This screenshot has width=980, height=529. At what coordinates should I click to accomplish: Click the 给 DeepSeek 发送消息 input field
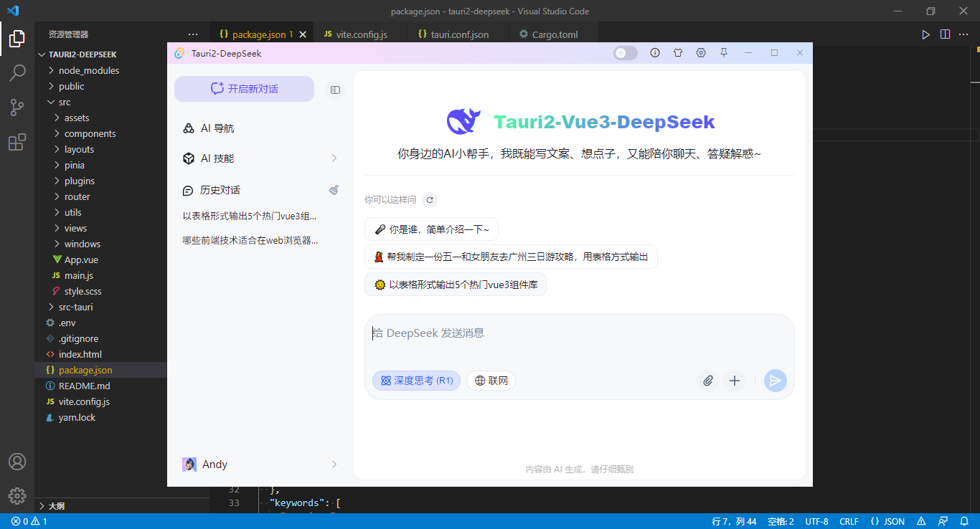coord(579,333)
